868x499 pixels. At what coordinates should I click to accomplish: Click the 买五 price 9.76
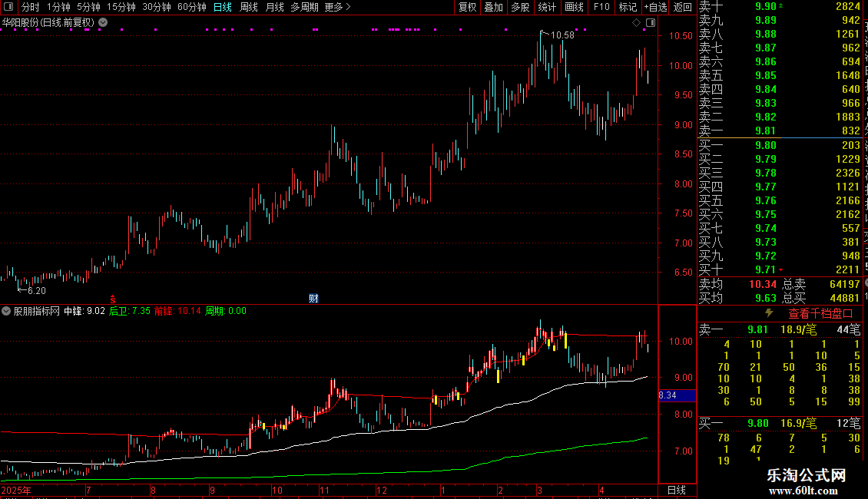pyautogui.click(x=766, y=200)
